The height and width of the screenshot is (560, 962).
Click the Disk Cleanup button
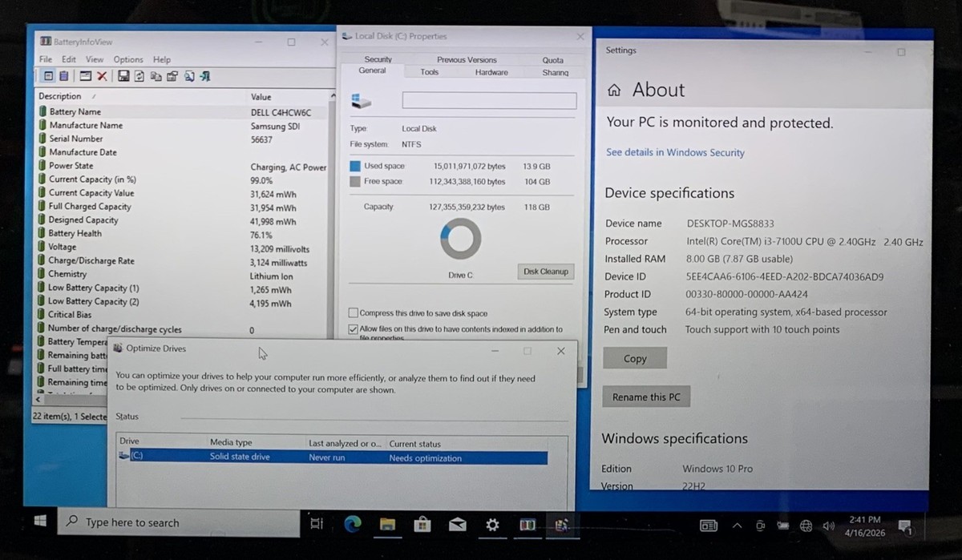[546, 272]
